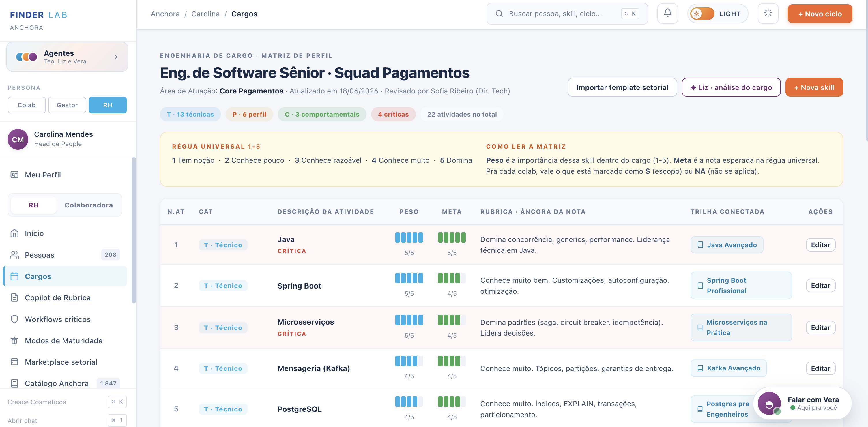Open Java Avançado trail link
Screen dimensions: 868x427
[727, 245]
